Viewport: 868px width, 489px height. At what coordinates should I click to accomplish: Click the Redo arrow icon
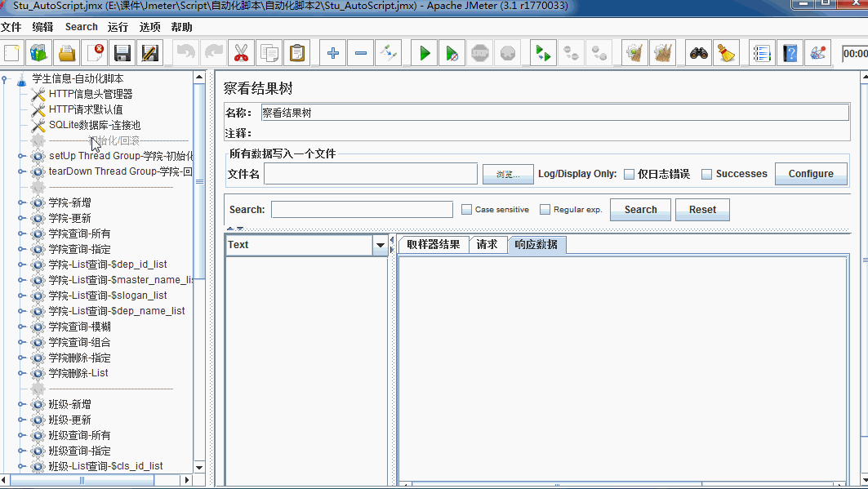tap(214, 53)
